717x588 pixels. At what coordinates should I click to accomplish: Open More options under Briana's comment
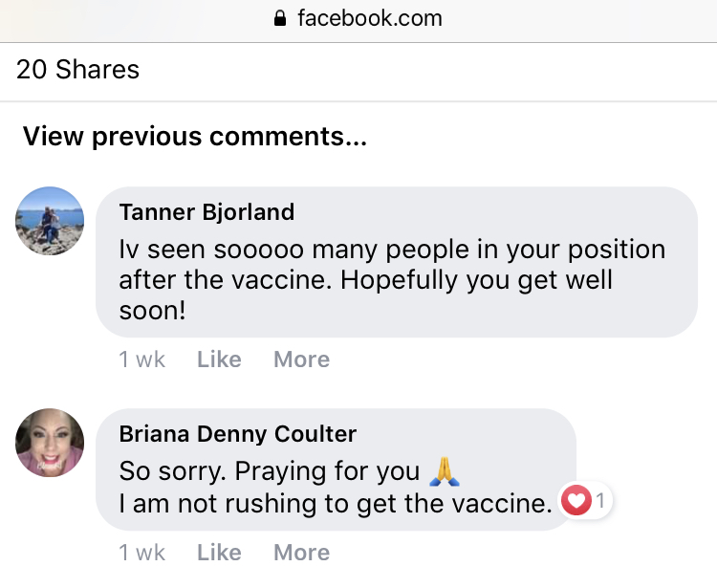click(301, 553)
